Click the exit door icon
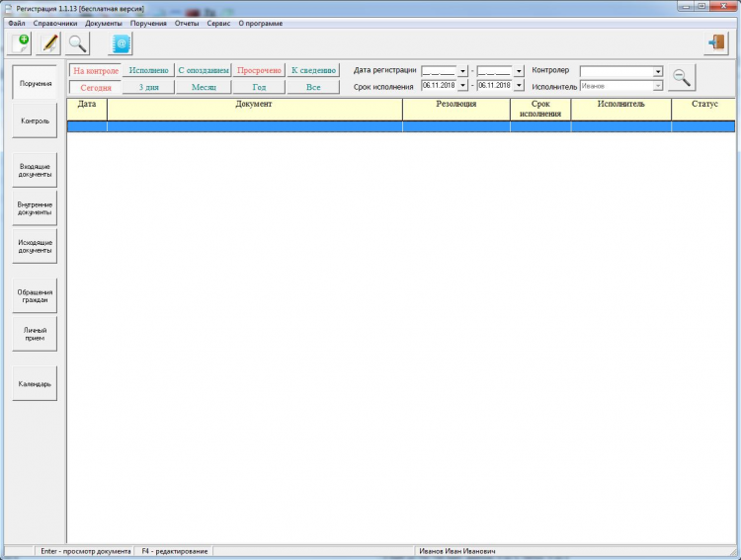The image size is (741, 560). click(x=716, y=43)
